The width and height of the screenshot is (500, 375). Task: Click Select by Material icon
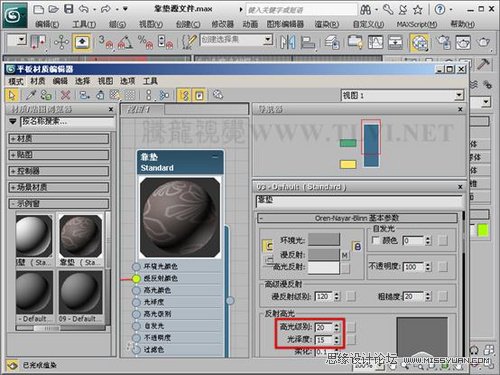pyautogui.click(x=218, y=95)
